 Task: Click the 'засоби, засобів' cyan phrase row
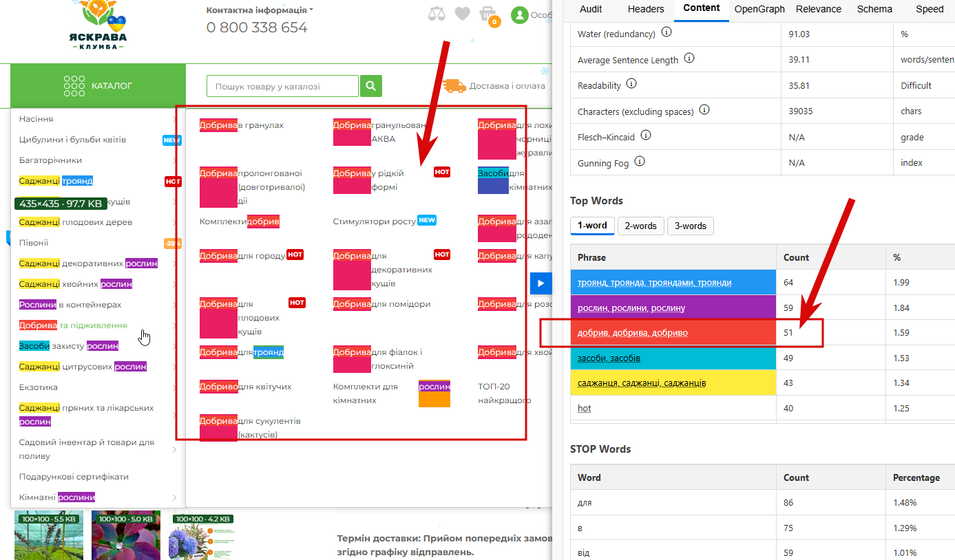pos(673,358)
